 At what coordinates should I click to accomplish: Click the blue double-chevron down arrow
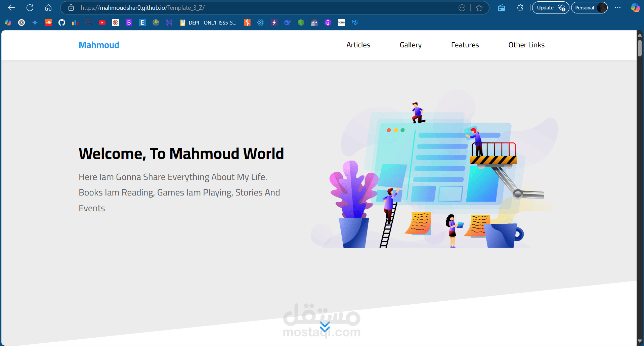(325, 327)
